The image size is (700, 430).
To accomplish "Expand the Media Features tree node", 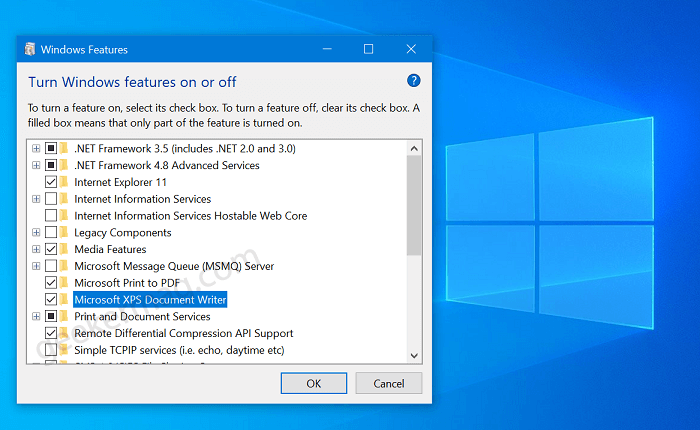I will [36, 249].
